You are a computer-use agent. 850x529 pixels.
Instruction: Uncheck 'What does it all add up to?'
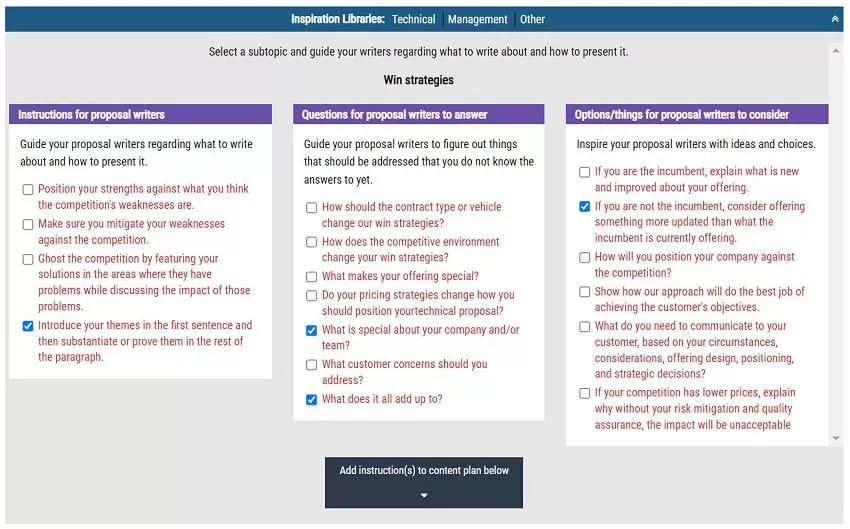[x=312, y=399]
